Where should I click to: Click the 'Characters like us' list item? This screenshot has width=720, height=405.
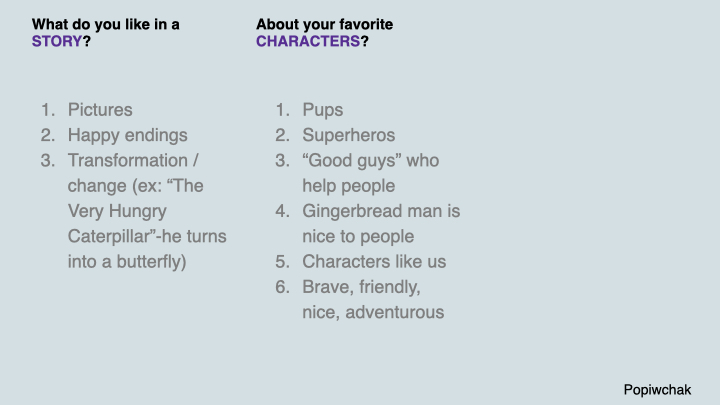click(374, 262)
